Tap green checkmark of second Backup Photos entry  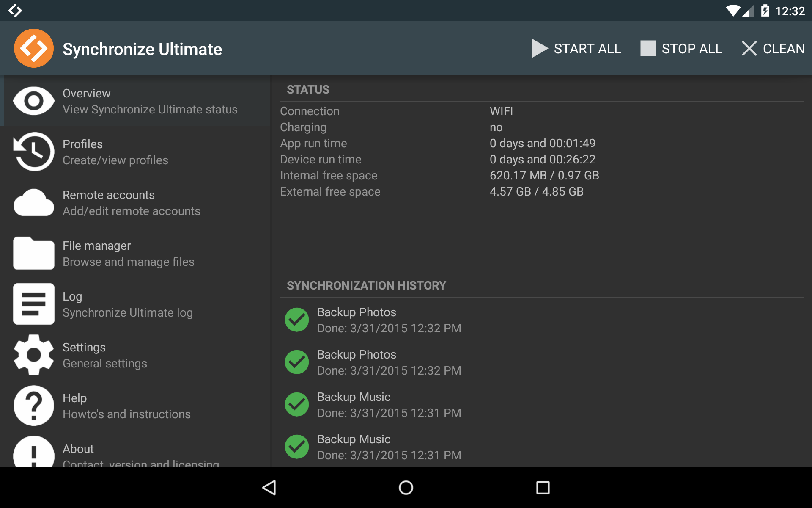297,362
